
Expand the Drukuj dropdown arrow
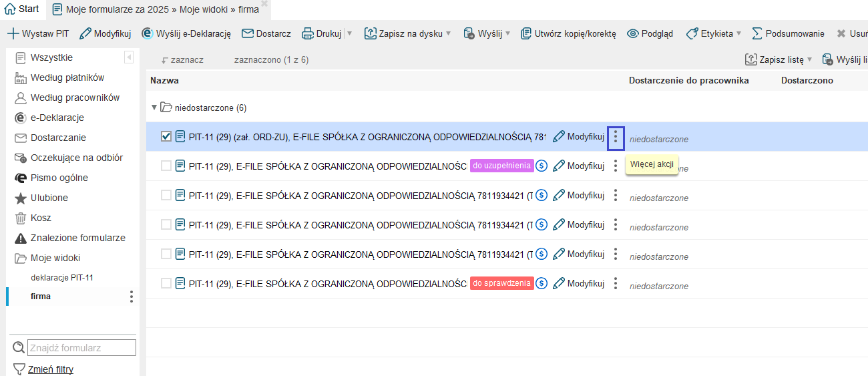(x=350, y=33)
